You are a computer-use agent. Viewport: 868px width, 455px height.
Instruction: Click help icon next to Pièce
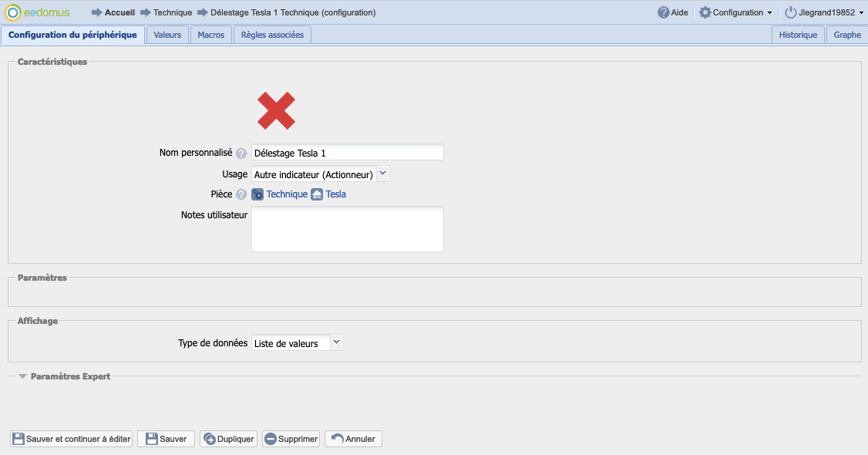coord(241,194)
